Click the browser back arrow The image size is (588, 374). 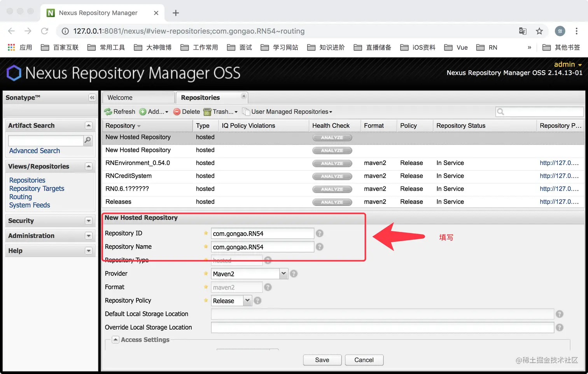11,31
